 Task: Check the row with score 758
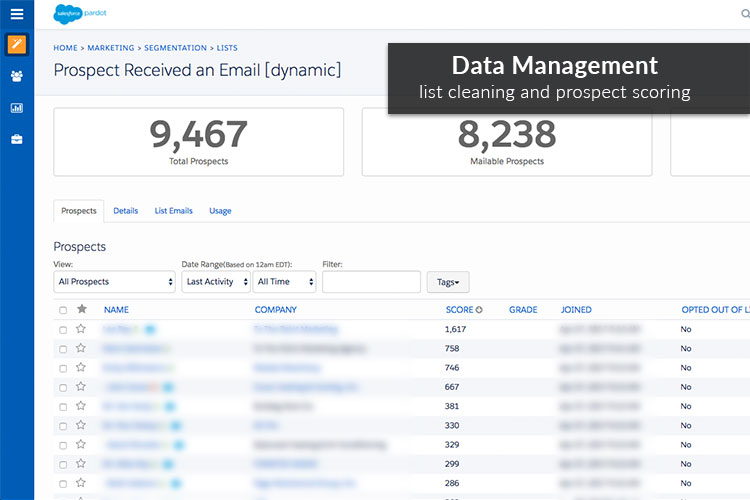[63, 349]
